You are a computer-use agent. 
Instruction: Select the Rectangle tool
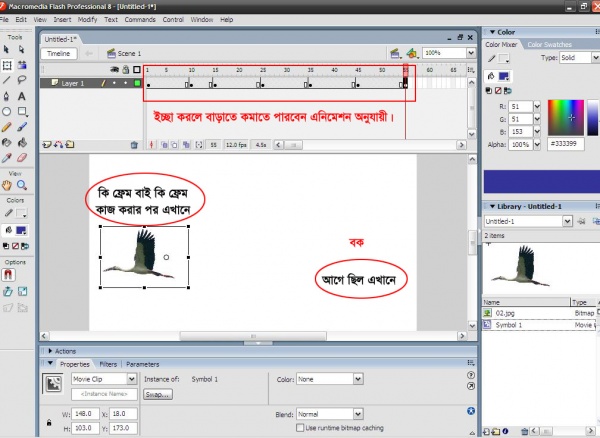click(22, 112)
